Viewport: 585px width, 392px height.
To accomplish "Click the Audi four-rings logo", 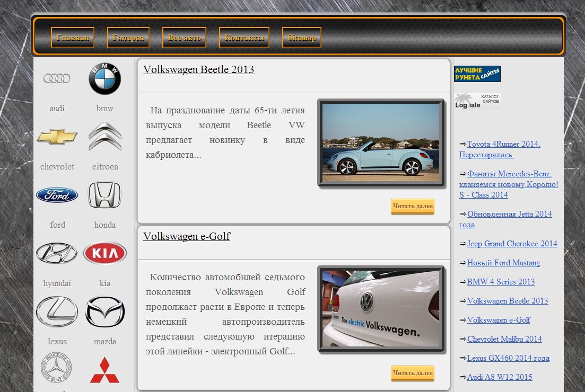I will click(x=57, y=78).
